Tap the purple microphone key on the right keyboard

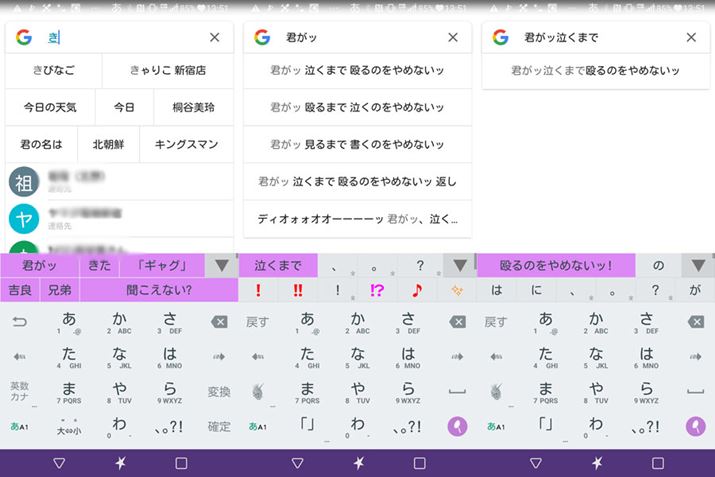tap(695, 426)
